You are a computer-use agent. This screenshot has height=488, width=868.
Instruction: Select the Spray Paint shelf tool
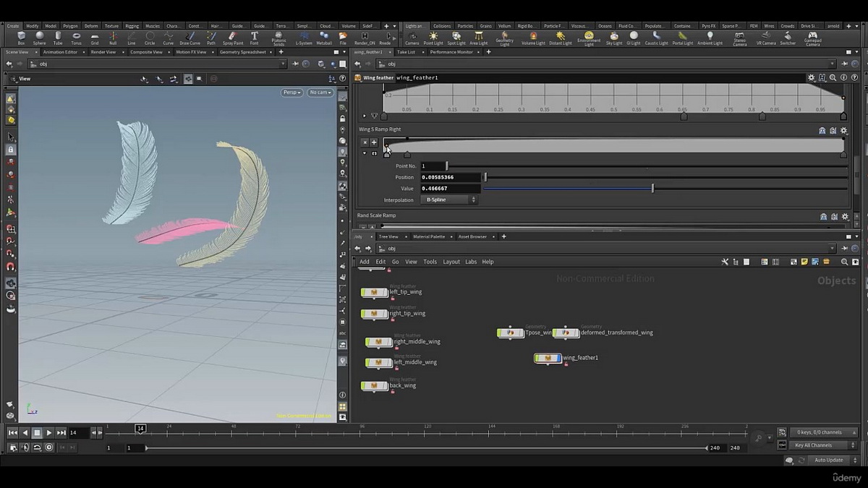(232, 38)
